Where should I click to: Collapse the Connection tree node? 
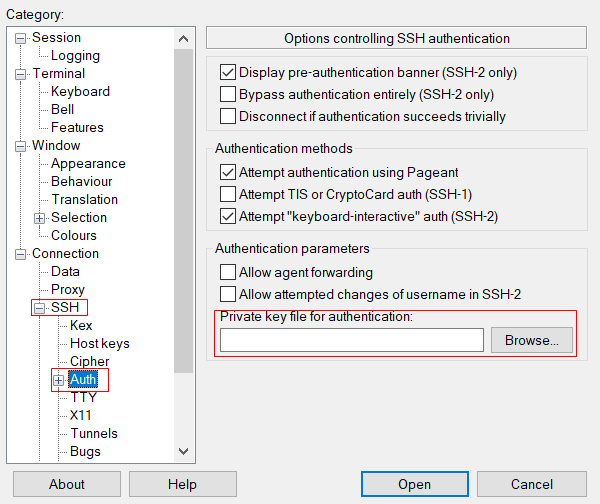click(x=20, y=254)
